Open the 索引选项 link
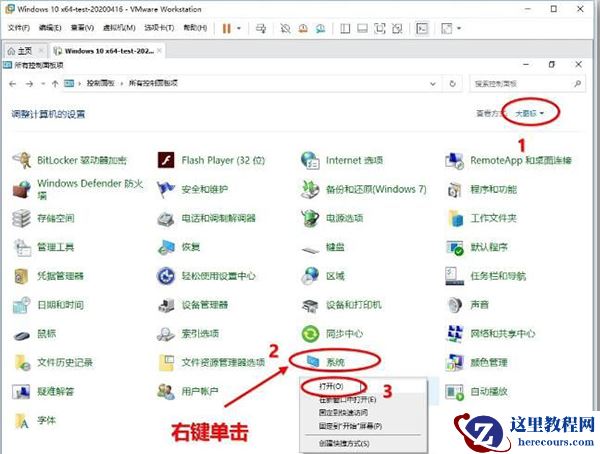 coord(200,334)
